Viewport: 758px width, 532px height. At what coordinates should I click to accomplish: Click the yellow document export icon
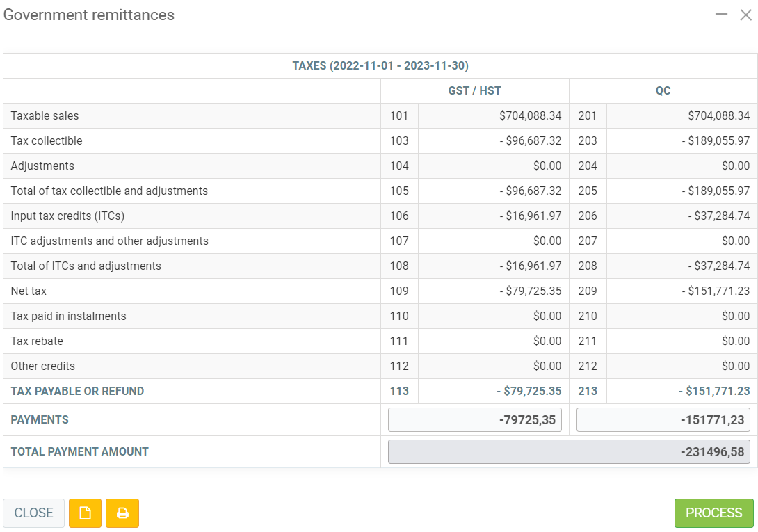pyautogui.click(x=85, y=513)
